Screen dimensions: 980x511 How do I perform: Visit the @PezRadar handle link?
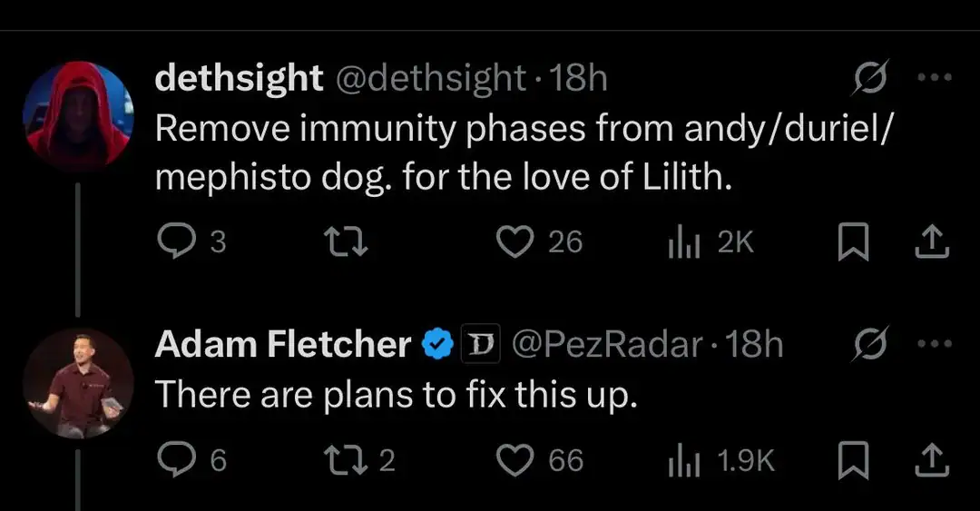[x=607, y=345]
